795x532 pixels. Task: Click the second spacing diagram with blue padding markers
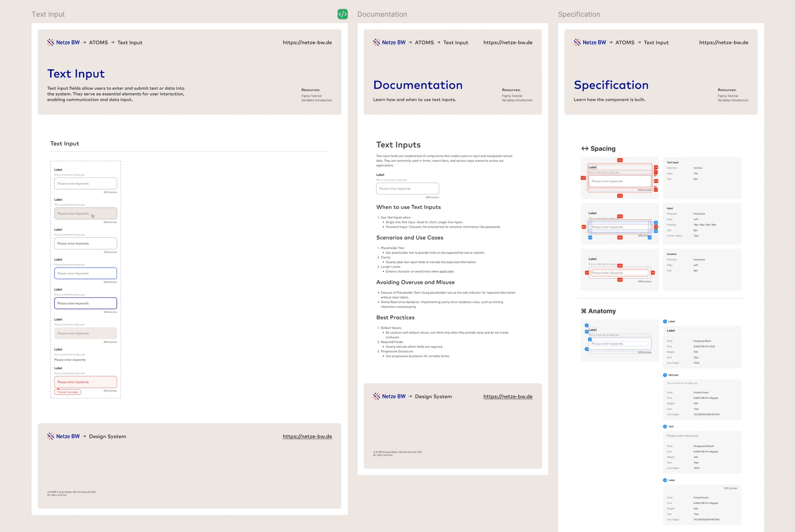point(620,224)
